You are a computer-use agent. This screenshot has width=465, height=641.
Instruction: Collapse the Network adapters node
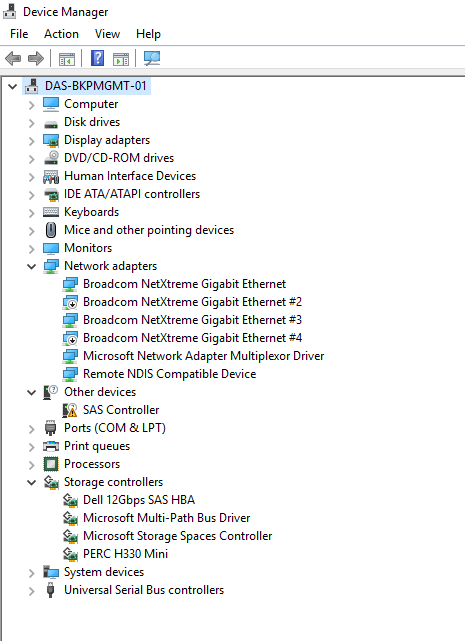click(31, 267)
